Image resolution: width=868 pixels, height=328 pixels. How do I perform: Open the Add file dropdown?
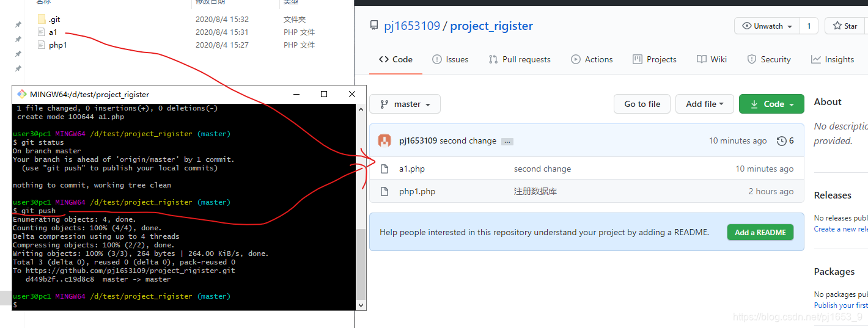pyautogui.click(x=704, y=104)
